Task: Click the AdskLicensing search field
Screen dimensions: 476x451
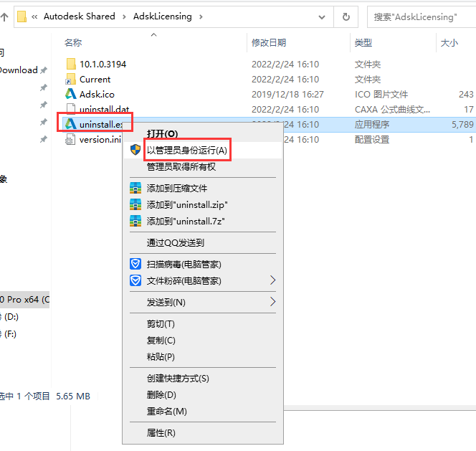Action: point(422,17)
